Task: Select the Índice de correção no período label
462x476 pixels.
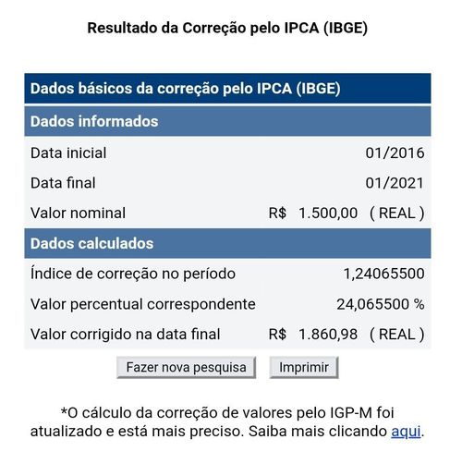Action: click(x=133, y=274)
